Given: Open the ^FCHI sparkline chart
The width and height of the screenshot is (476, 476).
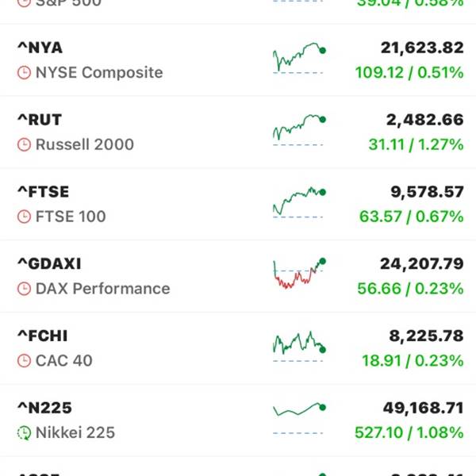Looking at the screenshot, I should click(x=298, y=346).
